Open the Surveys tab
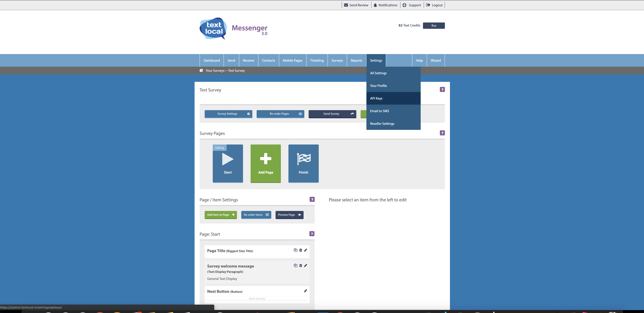Screen dimensions: 644x313 pyautogui.click(x=337, y=61)
